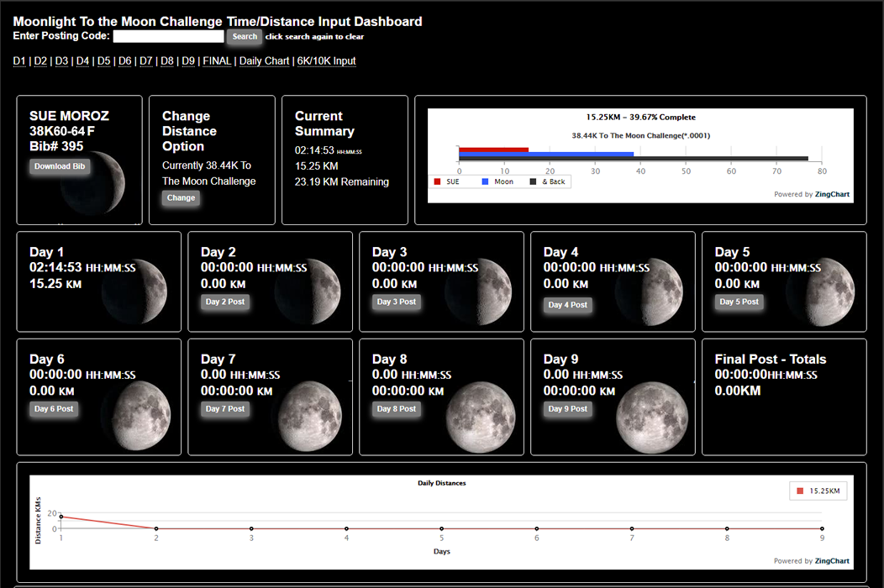Toggle the SUE legend item

click(446, 181)
